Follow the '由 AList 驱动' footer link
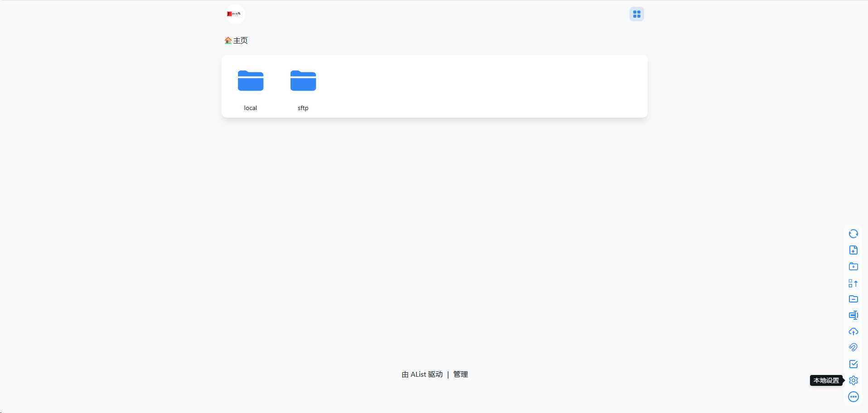 pos(422,375)
